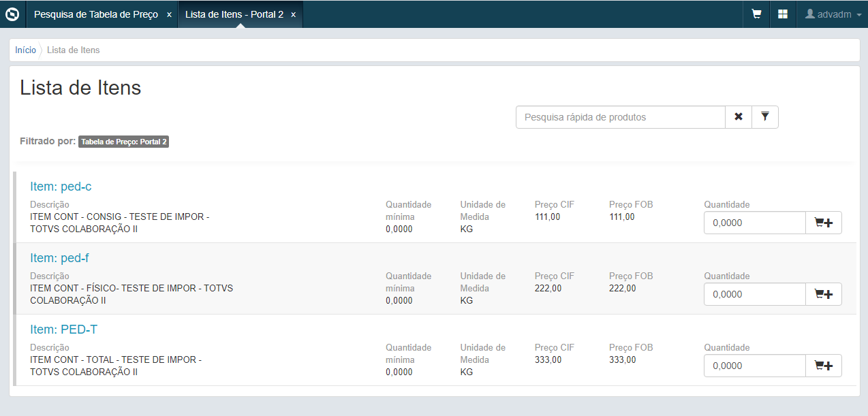Click quantity field for item PED-T

[755, 366]
